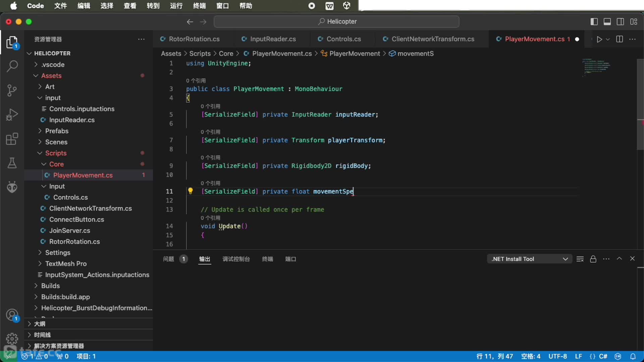Change the LF end-of-line setting
The image size is (644, 362).
coord(578,356)
